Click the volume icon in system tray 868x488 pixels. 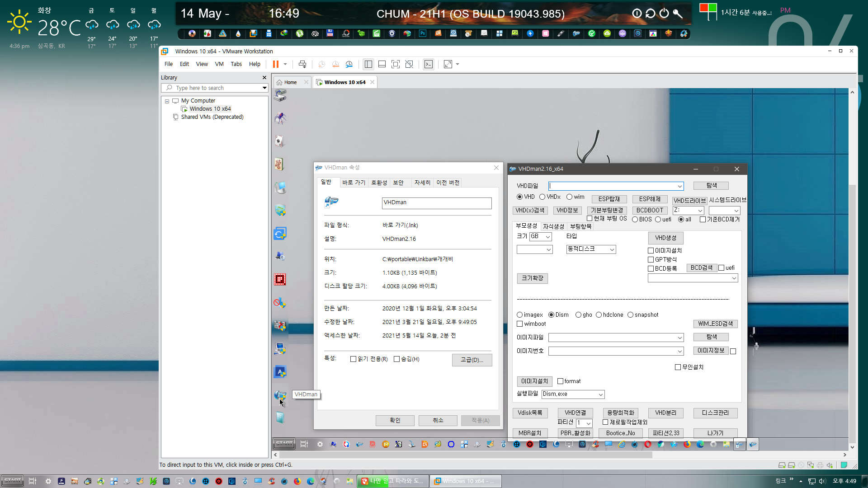822,481
